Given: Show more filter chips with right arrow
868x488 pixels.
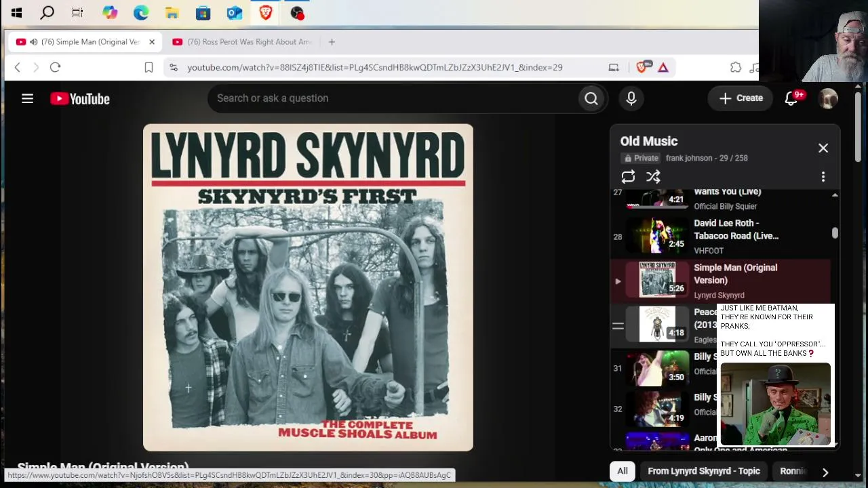Looking at the screenshot, I should pyautogui.click(x=825, y=472).
